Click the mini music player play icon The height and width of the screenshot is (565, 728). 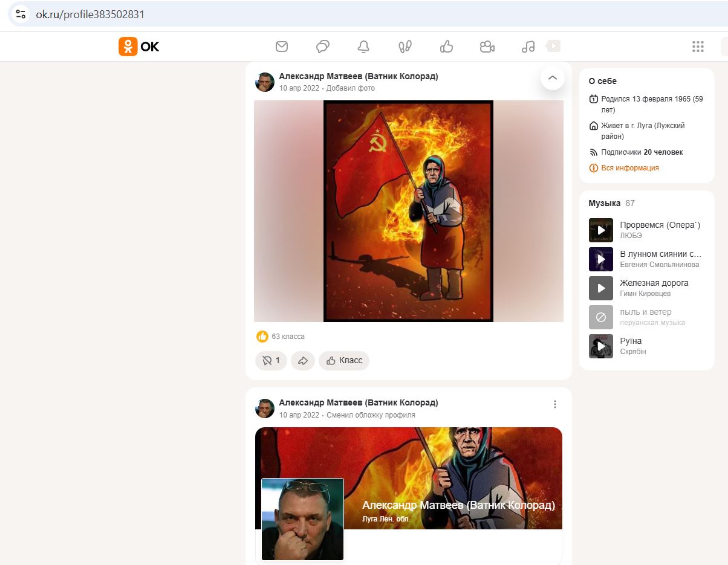pos(553,46)
